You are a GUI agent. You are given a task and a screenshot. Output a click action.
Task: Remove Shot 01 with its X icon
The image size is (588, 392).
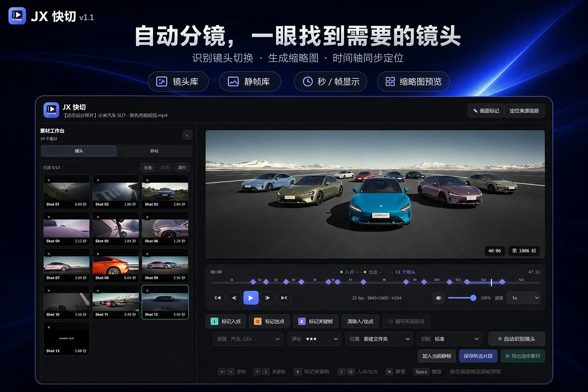[49, 180]
